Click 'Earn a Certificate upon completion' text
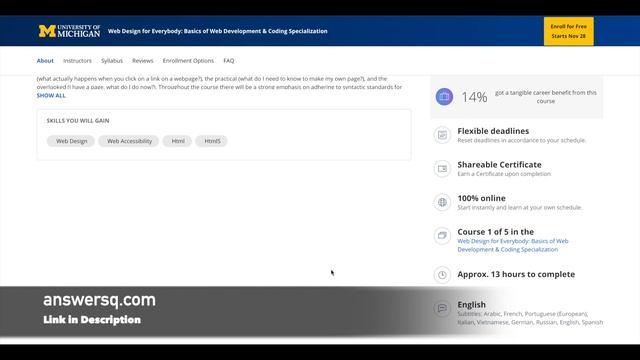Viewport: 640px width, 360px height. (504, 174)
